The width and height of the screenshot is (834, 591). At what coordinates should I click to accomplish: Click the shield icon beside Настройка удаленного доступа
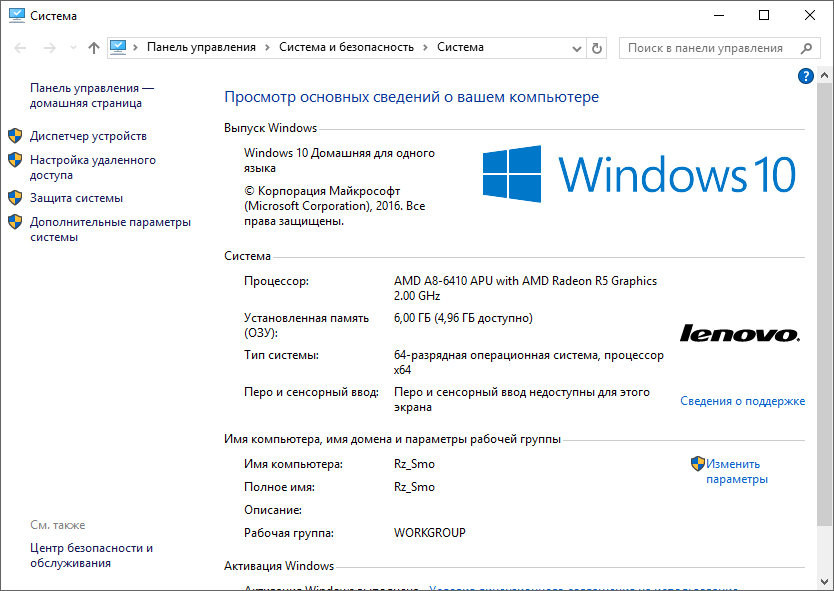click(15, 160)
